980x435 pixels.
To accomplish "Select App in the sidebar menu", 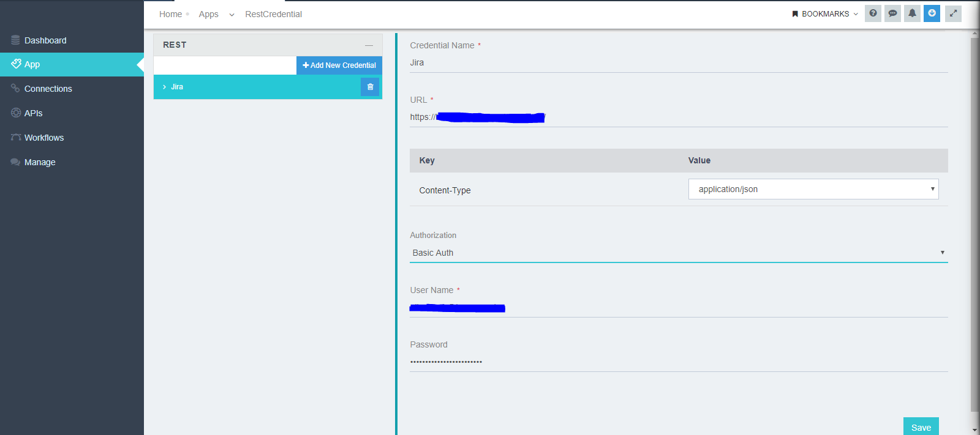I will [x=72, y=64].
